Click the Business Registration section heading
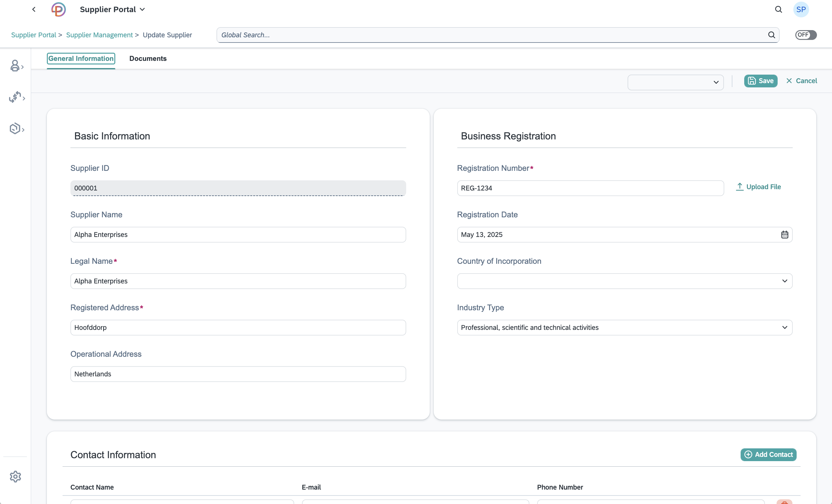This screenshot has width=832, height=504. [x=508, y=136]
